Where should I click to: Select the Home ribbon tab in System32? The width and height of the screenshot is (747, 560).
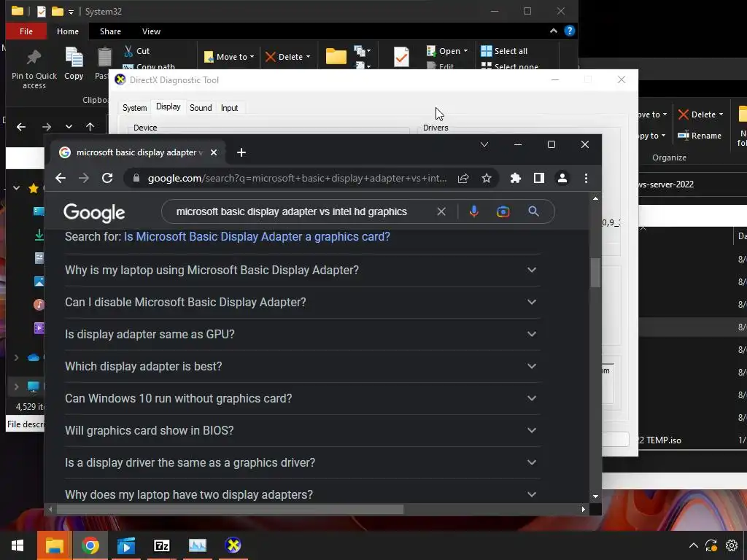tap(68, 31)
